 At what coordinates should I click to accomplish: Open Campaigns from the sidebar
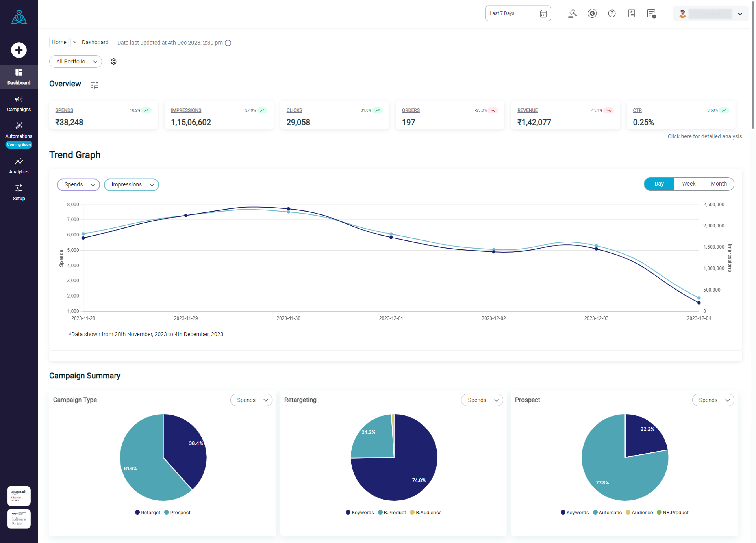(19, 103)
